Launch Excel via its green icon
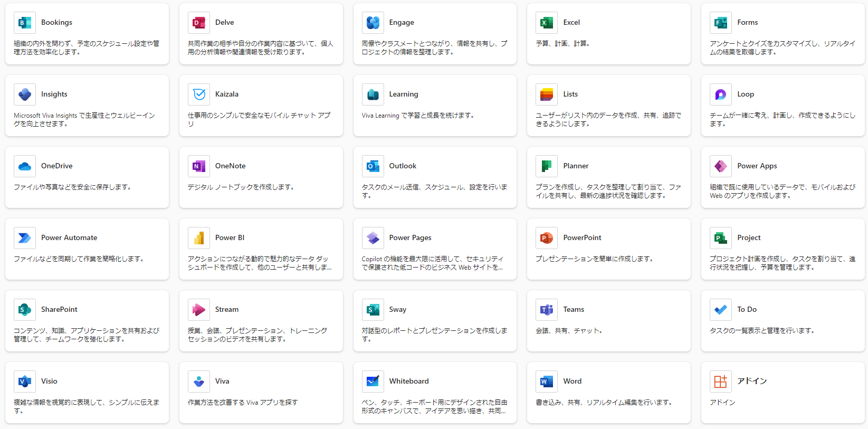The image size is (868, 429). coord(547,23)
